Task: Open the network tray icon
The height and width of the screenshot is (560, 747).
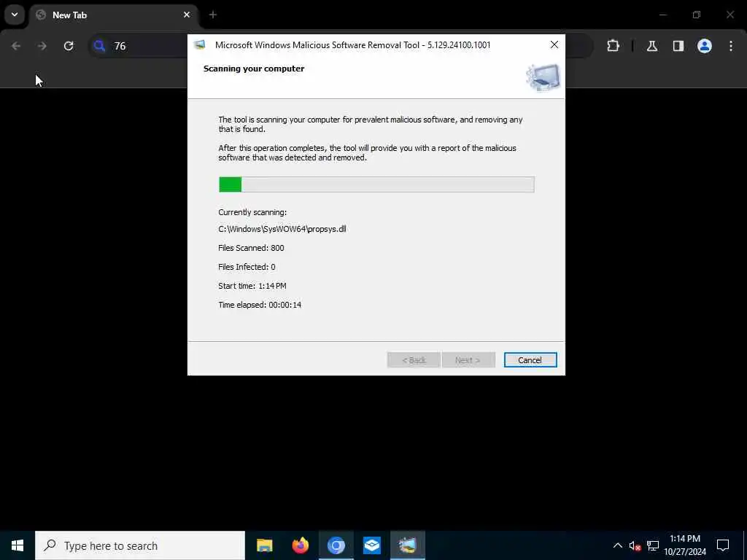Action: click(x=653, y=545)
